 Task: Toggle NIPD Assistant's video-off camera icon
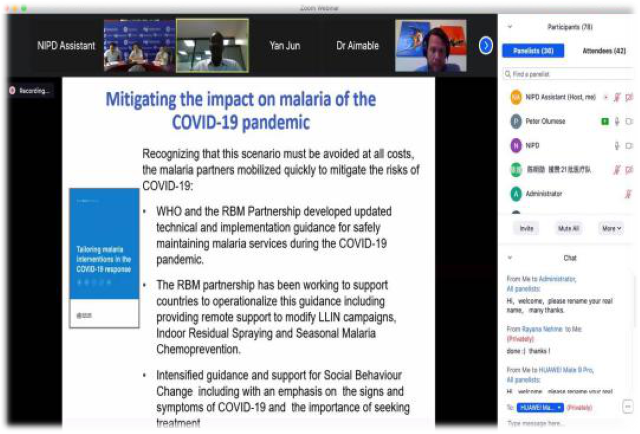pyautogui.click(x=630, y=97)
